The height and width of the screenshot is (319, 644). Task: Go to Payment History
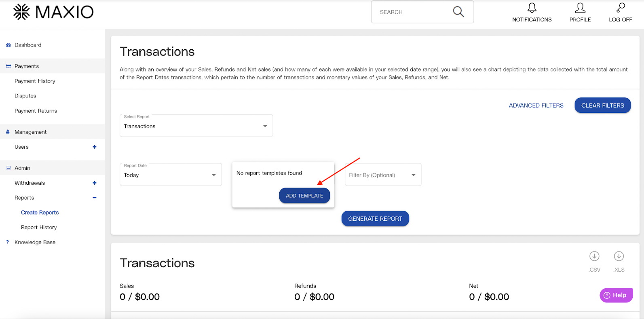tap(35, 81)
